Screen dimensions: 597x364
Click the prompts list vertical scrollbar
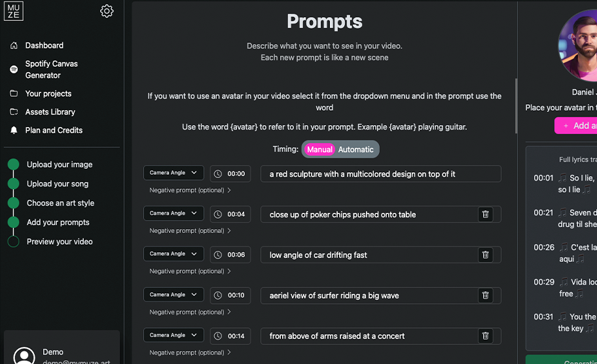(x=516, y=105)
